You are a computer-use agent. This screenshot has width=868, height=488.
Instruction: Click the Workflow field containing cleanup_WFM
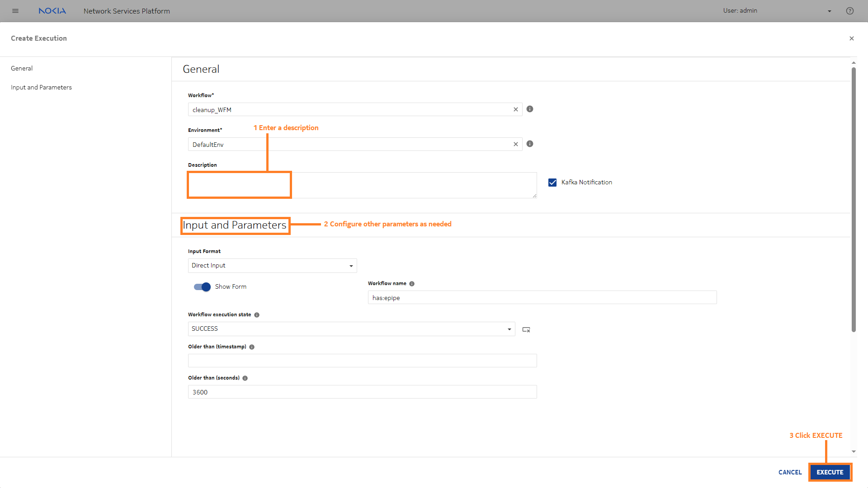[x=355, y=109]
